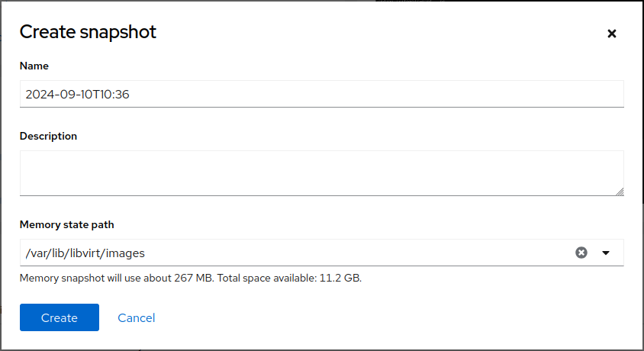Viewport: 644px width, 351px height.
Task: Click the "Create snapshot" dialog heading
Action: point(88,32)
